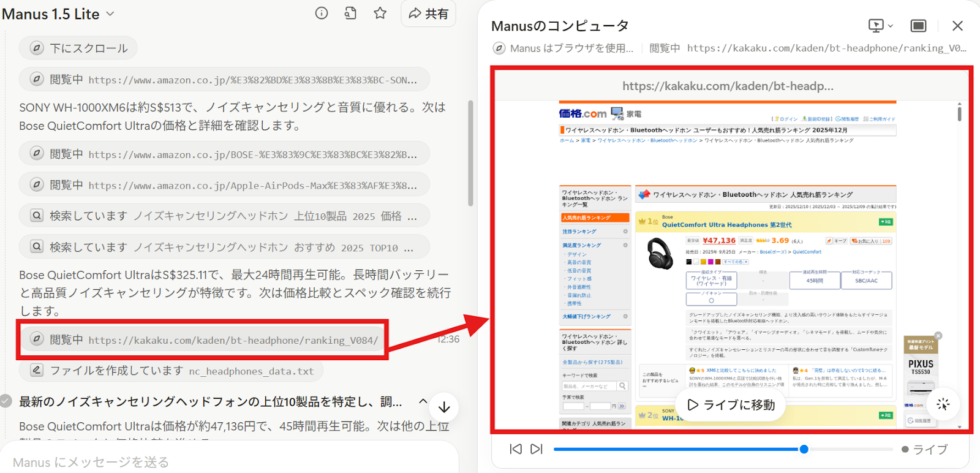Click the 新規ID登録 link
The width and height of the screenshot is (980, 473).
(817, 119)
